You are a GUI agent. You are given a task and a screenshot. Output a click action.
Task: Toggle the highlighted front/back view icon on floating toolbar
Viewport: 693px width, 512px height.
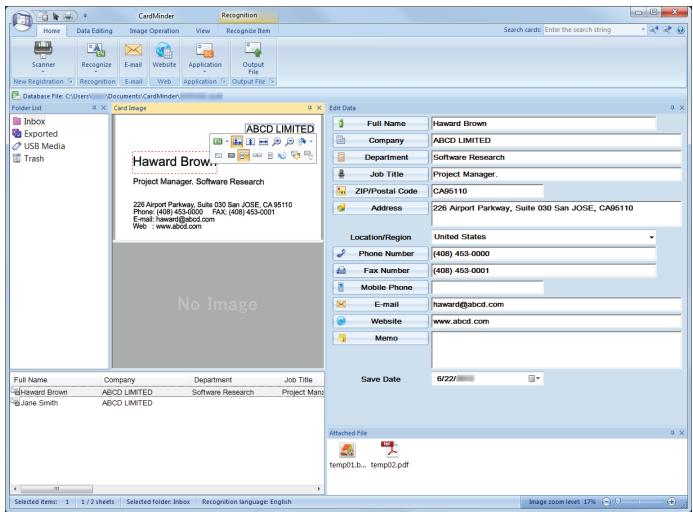[244, 155]
